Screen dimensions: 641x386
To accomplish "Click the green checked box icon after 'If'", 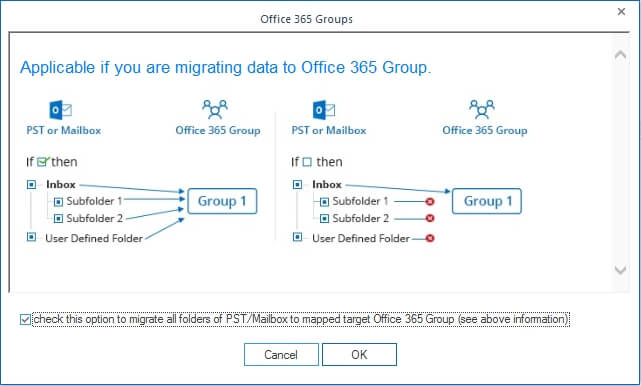I will 43,162.
